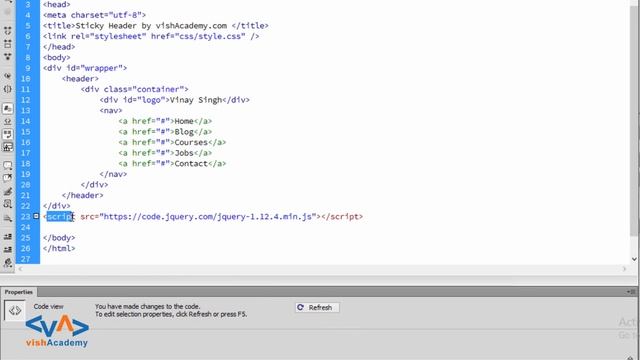Click the closing </script> tag on line 23
The image size is (640, 360).
tap(342, 216)
